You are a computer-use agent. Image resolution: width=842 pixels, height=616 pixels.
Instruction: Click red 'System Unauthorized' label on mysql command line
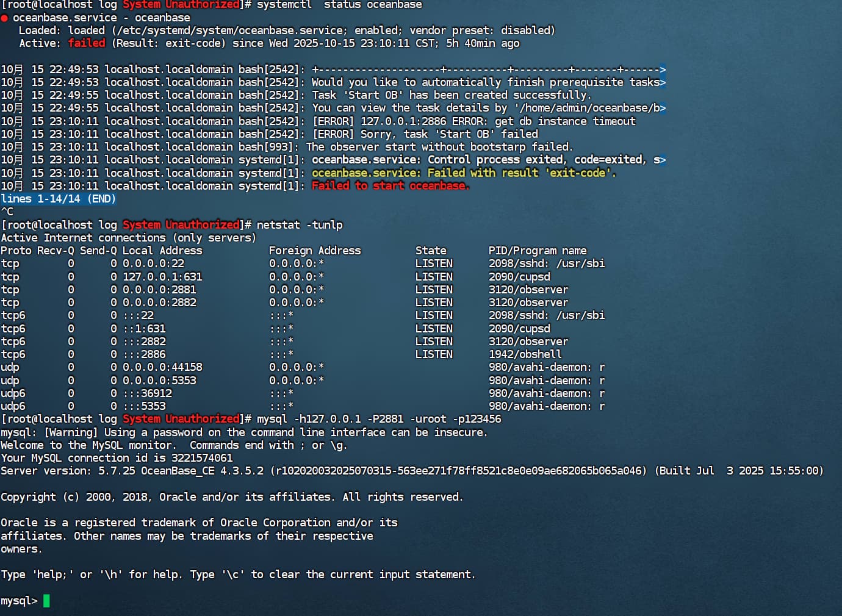tap(181, 419)
